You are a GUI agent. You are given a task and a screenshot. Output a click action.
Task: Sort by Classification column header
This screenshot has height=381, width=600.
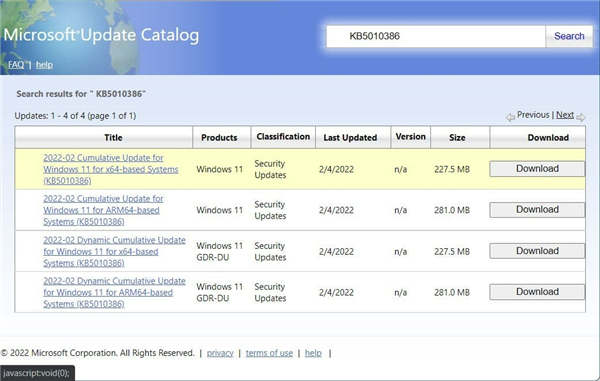(283, 137)
